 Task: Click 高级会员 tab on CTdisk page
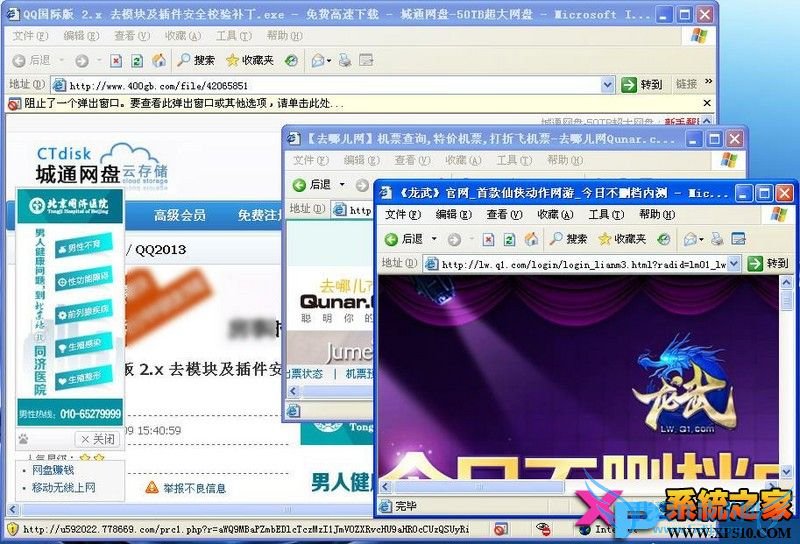[180, 215]
